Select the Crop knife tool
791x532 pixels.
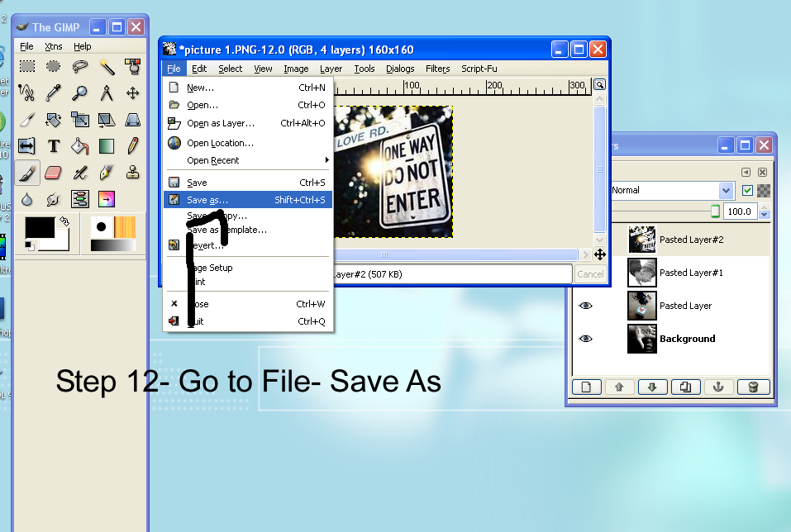[27, 120]
